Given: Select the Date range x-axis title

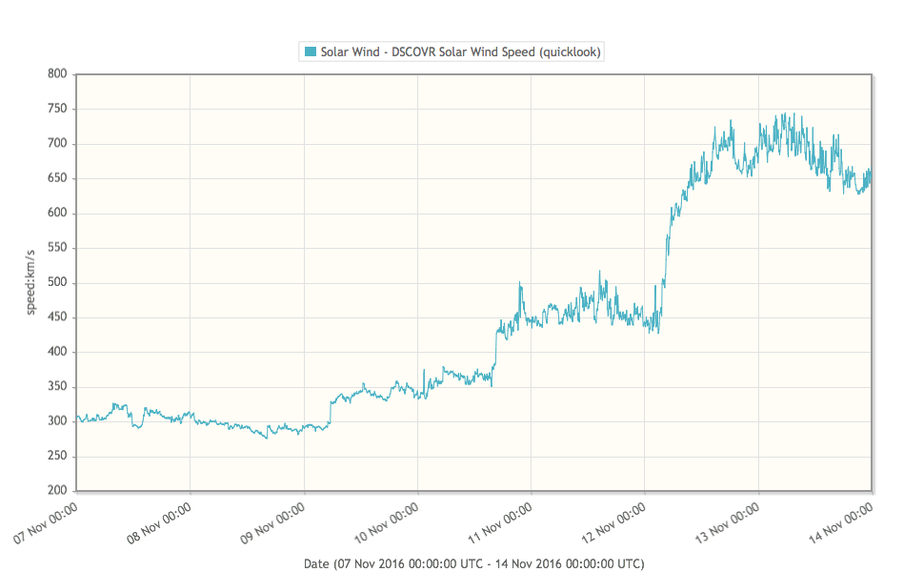Looking at the screenshot, I should [473, 563].
